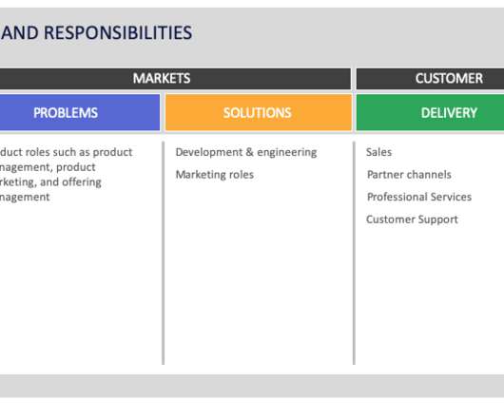
Task: Select the green DELIVERY box
Action: pos(430,113)
